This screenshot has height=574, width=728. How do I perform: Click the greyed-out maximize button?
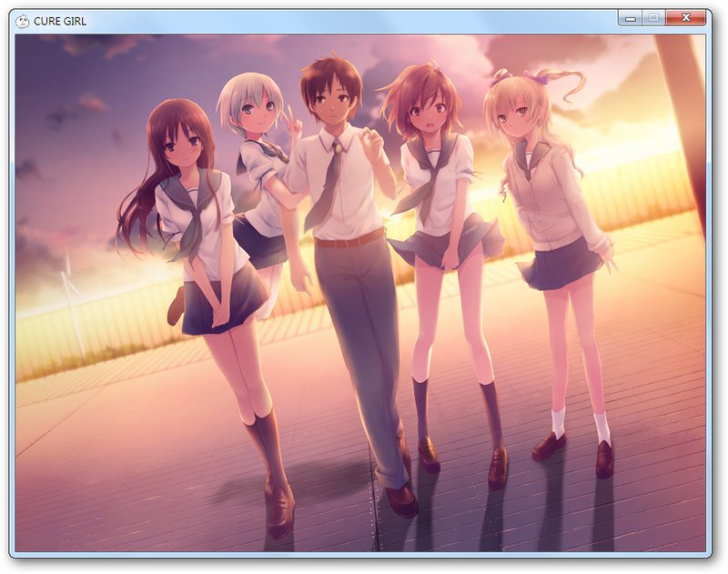[653, 18]
